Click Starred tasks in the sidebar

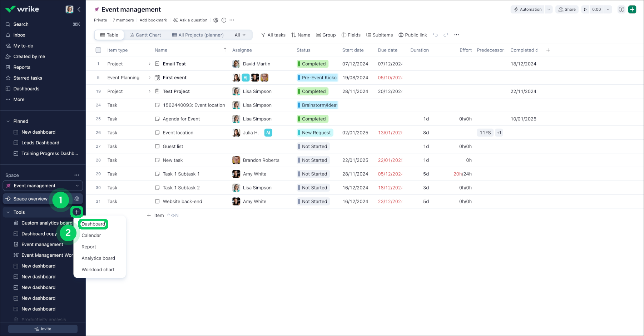point(28,78)
